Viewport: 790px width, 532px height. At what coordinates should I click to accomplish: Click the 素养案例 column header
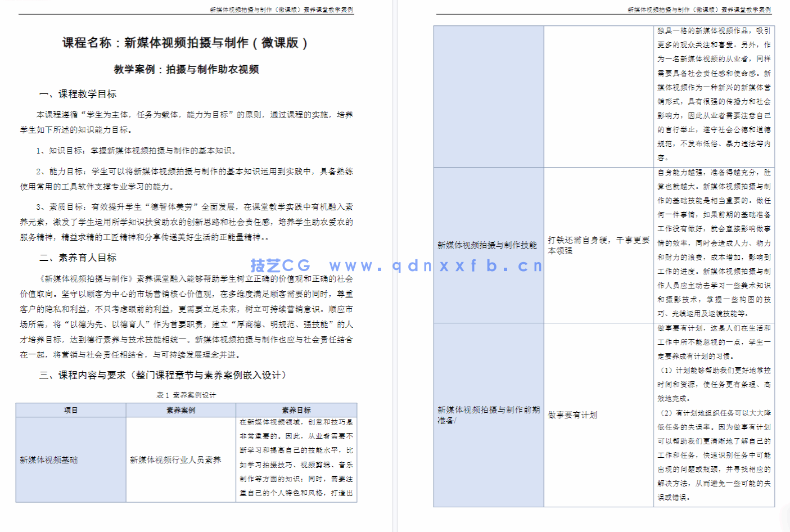pos(180,409)
